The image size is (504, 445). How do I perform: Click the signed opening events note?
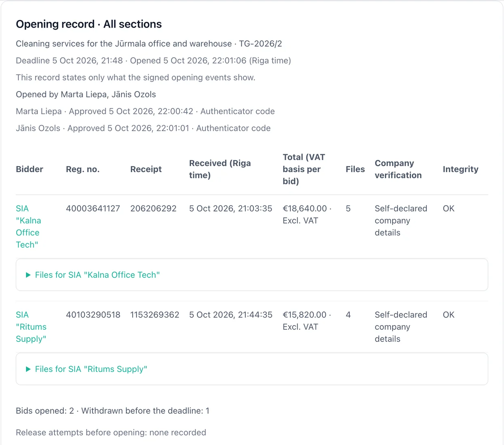135,78
